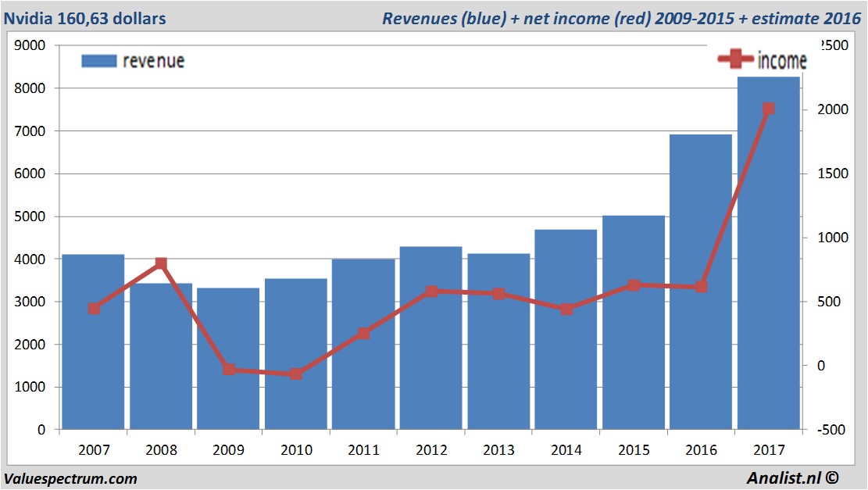
Task: Click the 2017 income data point marker
Action: tap(768, 109)
